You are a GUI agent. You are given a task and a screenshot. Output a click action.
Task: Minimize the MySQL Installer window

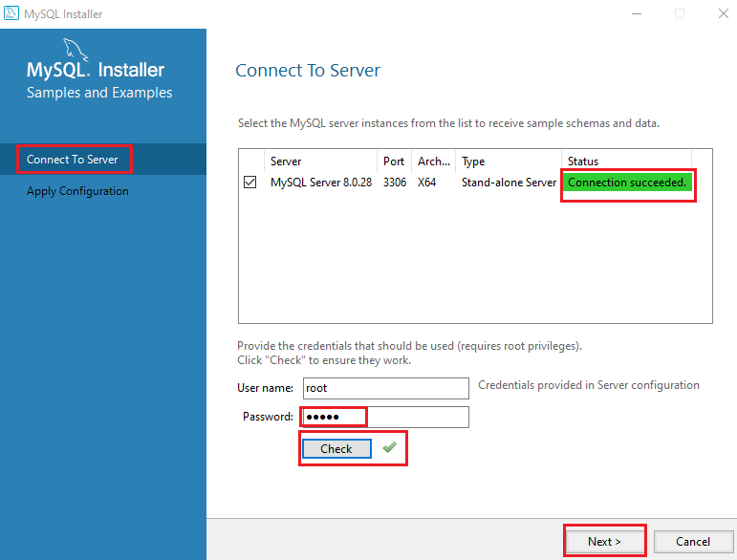(x=637, y=13)
